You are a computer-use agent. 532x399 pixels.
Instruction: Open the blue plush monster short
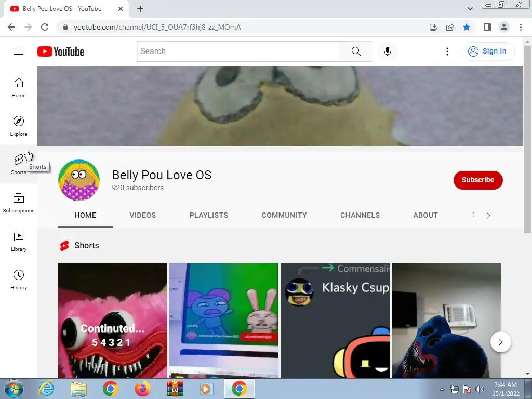pos(446,321)
